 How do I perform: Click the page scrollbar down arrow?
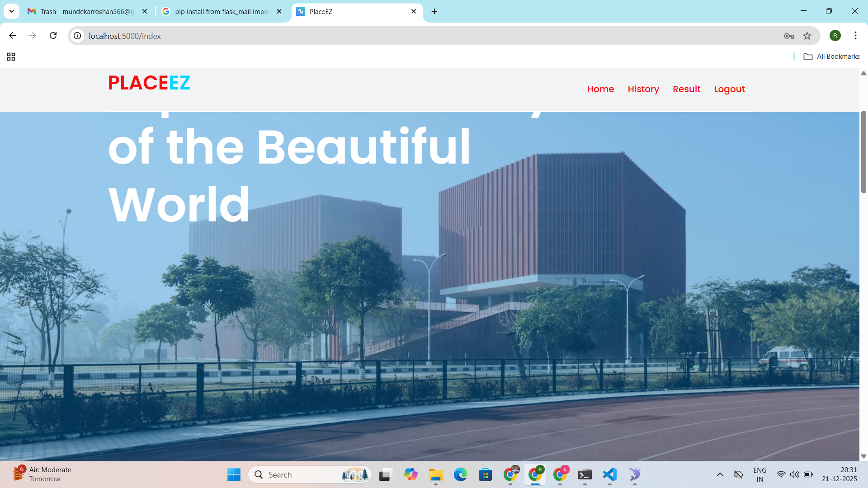[x=863, y=456]
